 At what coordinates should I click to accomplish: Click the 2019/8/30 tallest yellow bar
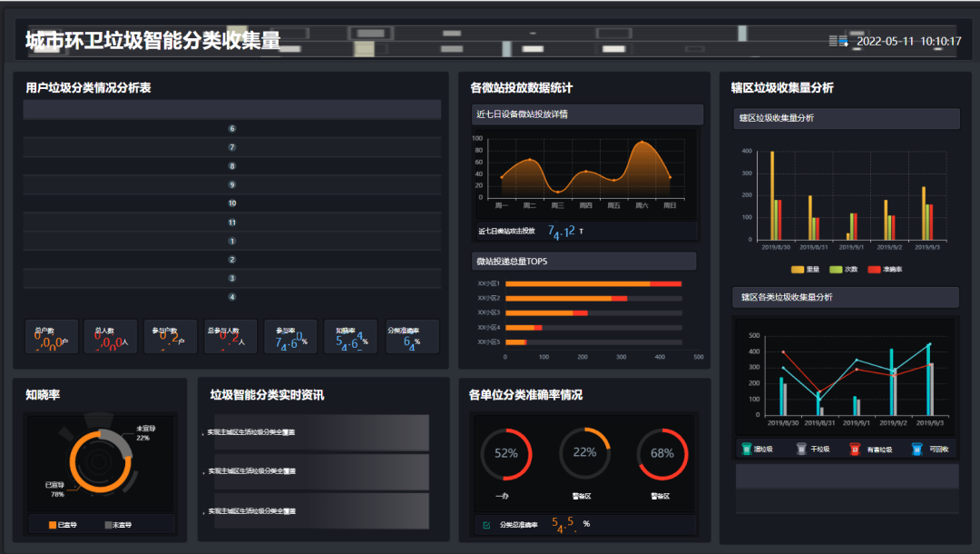(772, 195)
